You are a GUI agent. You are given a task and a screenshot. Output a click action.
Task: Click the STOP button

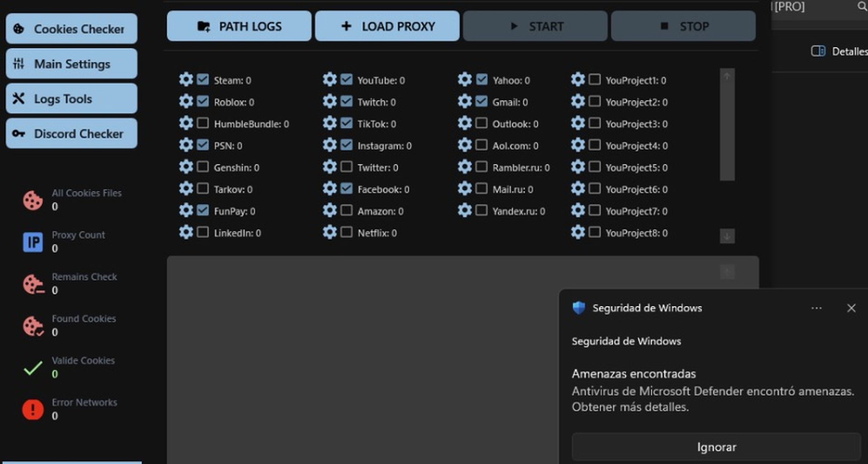pyautogui.click(x=684, y=26)
